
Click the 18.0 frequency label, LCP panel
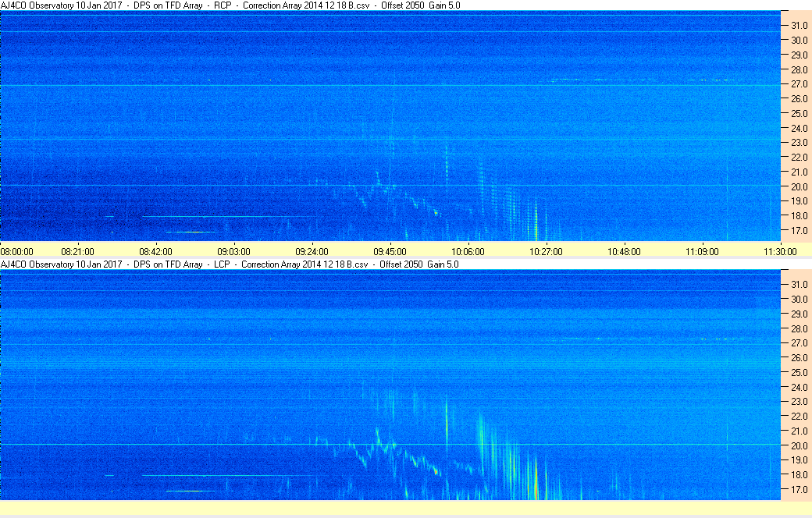point(799,474)
